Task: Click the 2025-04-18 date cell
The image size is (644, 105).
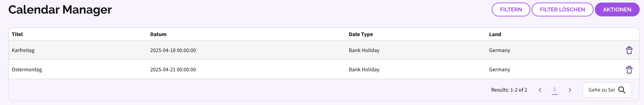Action: tap(173, 50)
